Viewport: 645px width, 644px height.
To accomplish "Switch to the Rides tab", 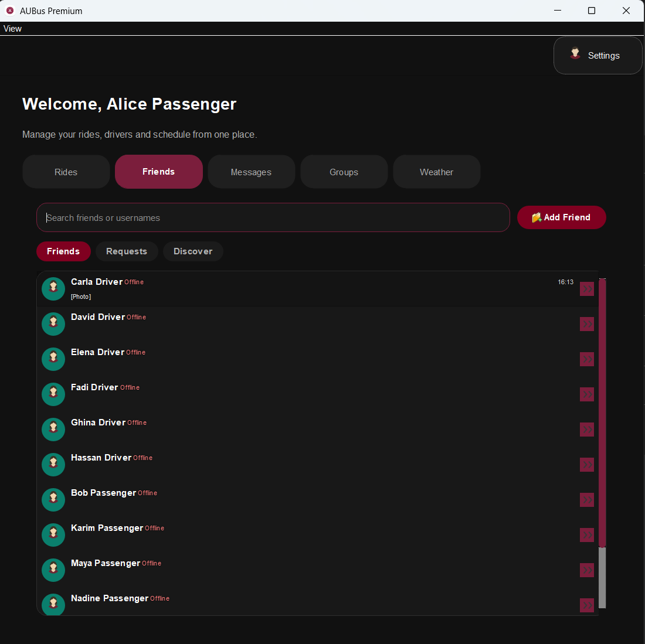I will [66, 172].
